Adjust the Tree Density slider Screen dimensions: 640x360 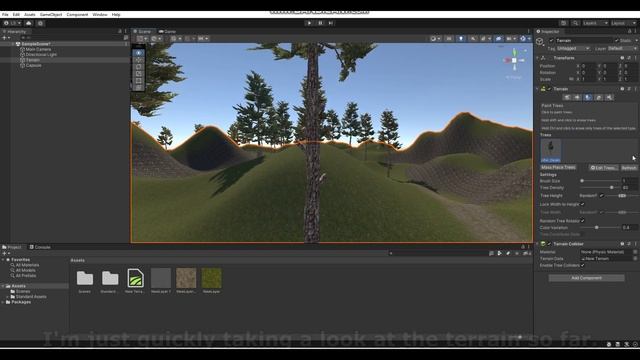coord(600,187)
